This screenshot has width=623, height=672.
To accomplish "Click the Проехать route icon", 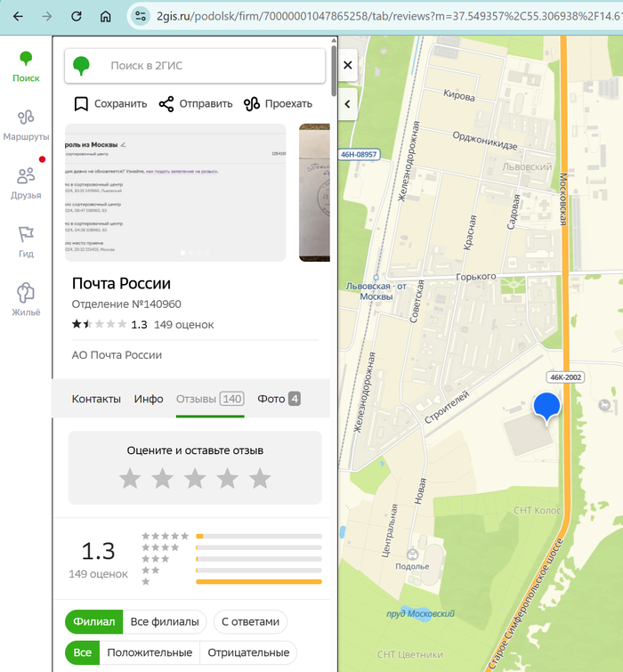I will 252,104.
